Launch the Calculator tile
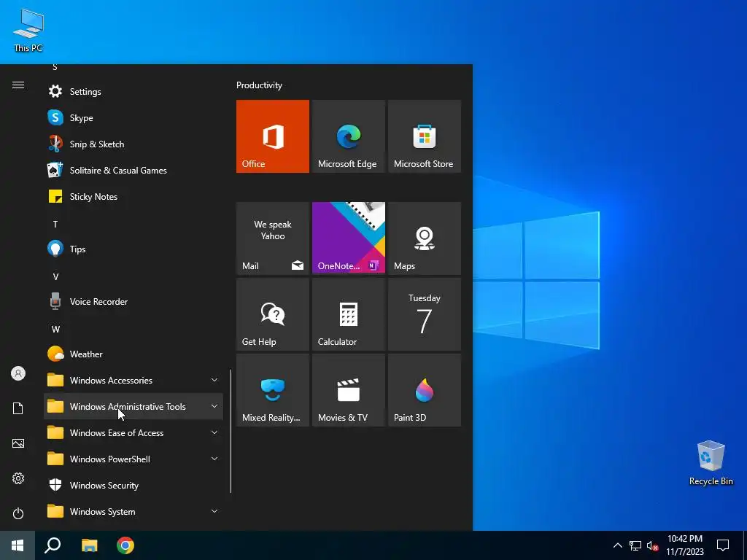Screen dimensions: 747x560 tap(348, 314)
